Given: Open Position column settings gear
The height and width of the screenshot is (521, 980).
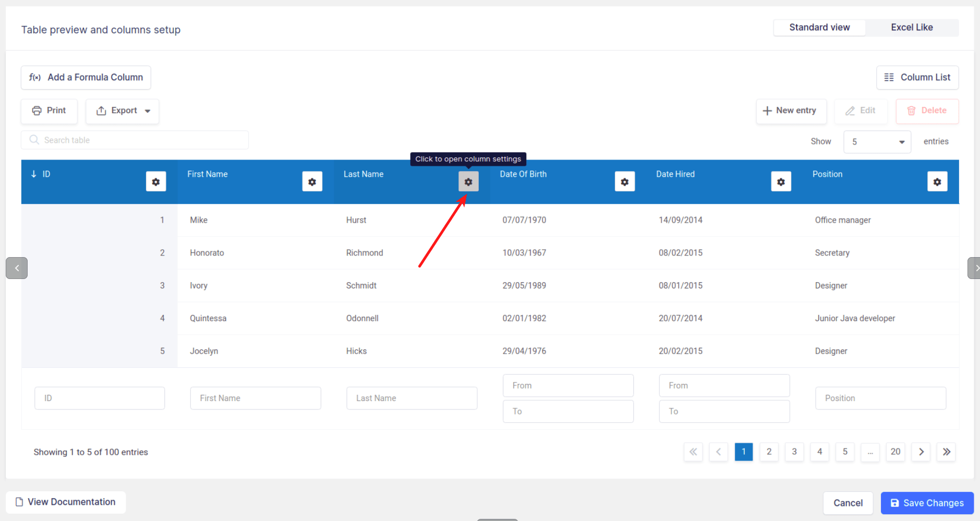Looking at the screenshot, I should pos(937,181).
